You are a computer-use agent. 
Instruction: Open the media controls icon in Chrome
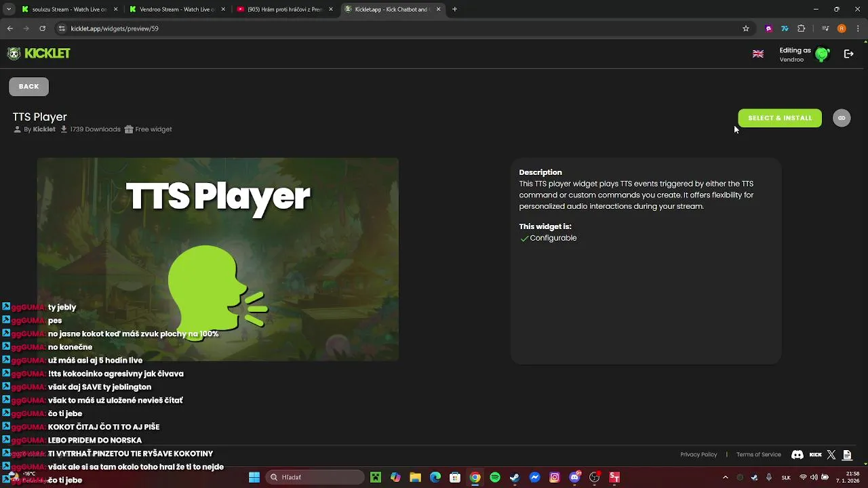825,28
